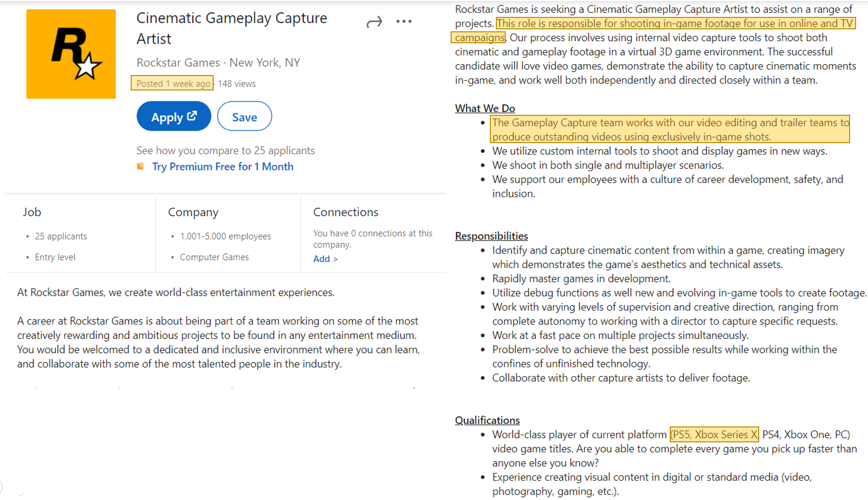This screenshot has width=868, height=500.
Task: Click the Responsibilities heading
Action: [x=491, y=236]
